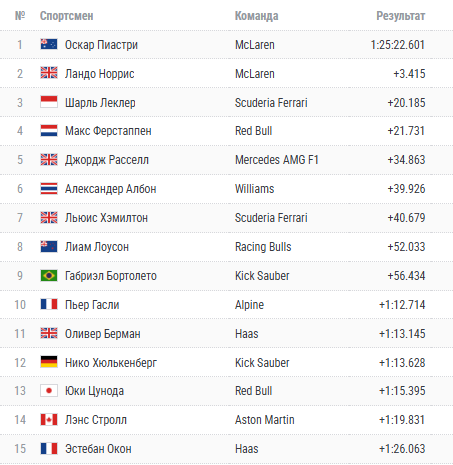Click the Результат column header
453x465 pixels.
coord(401,16)
